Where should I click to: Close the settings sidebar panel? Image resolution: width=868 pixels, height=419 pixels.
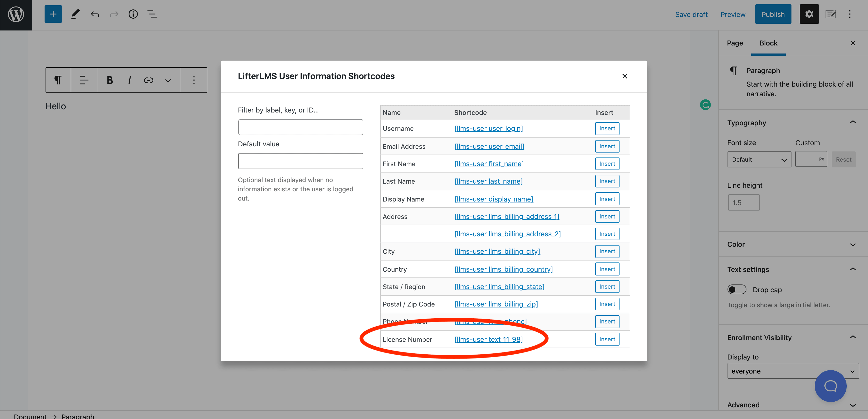(x=853, y=43)
